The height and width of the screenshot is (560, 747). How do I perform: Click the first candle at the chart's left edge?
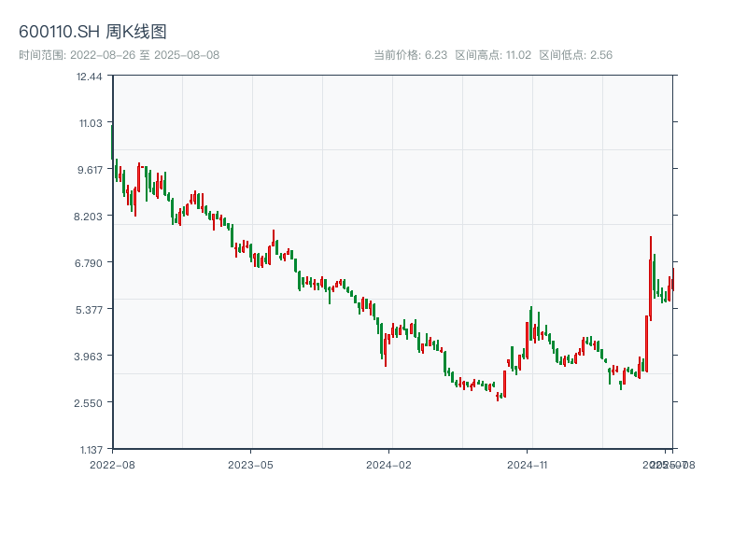point(113,140)
